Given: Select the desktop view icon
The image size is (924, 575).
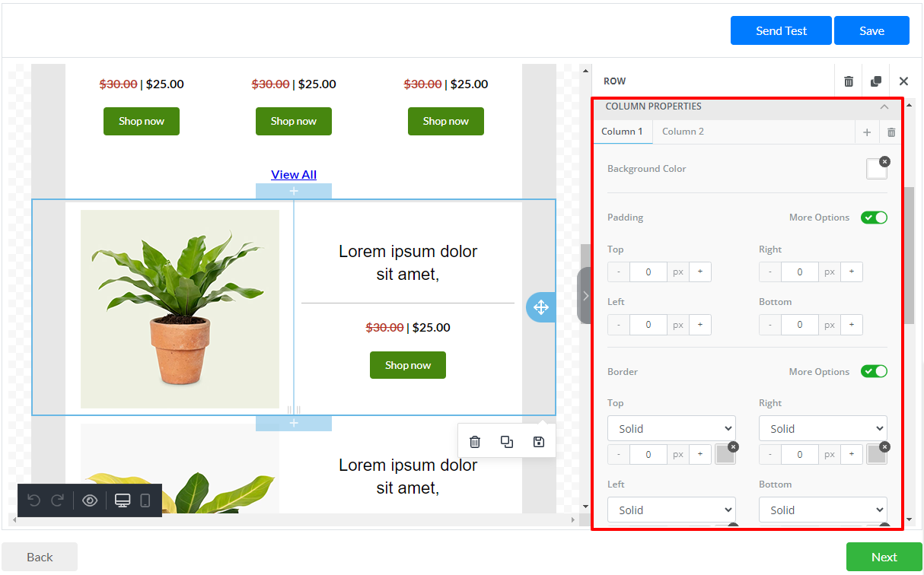Looking at the screenshot, I should [122, 500].
